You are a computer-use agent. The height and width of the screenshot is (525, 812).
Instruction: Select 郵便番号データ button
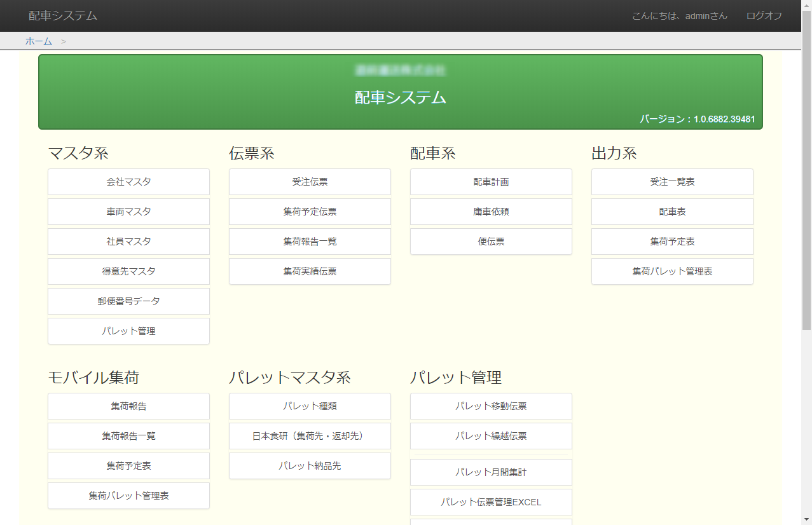128,301
